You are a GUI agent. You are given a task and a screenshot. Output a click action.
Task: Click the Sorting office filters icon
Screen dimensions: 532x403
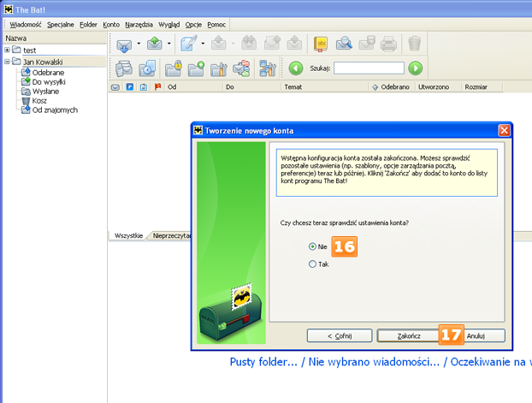pyautogui.click(x=268, y=68)
